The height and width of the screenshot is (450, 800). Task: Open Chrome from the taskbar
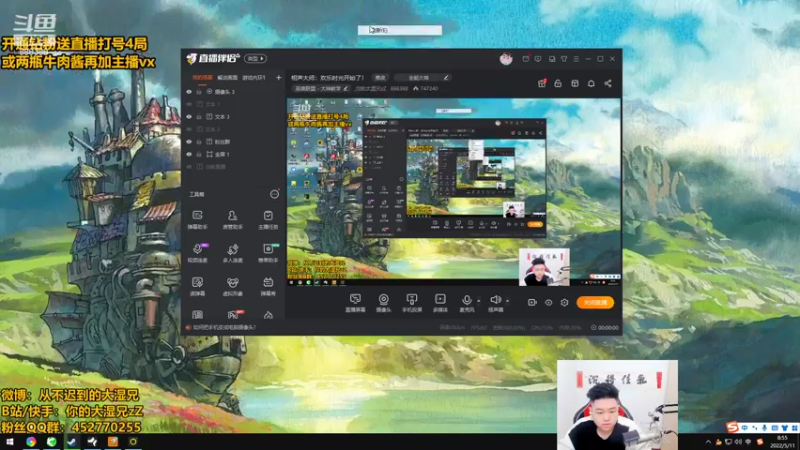click(x=31, y=442)
